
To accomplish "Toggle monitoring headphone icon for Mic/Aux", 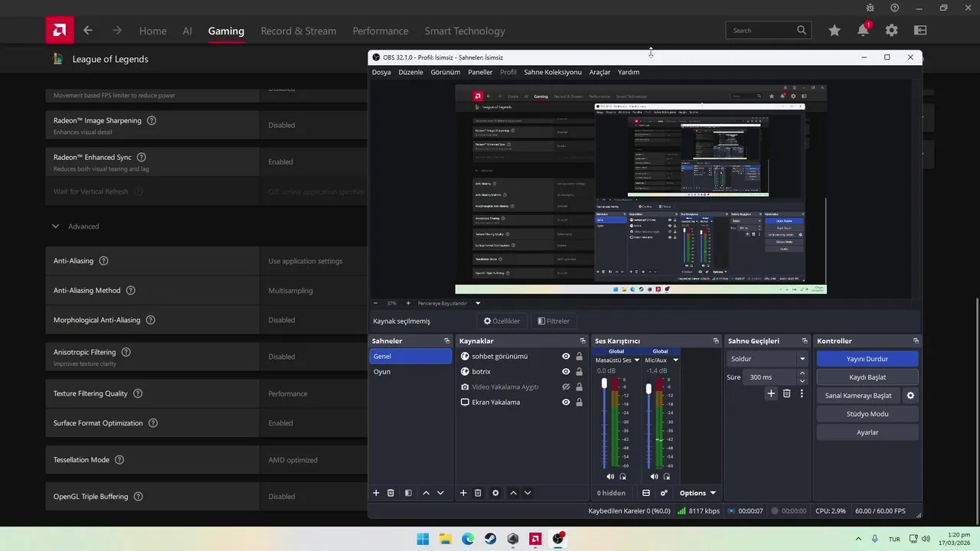I will coord(668,476).
